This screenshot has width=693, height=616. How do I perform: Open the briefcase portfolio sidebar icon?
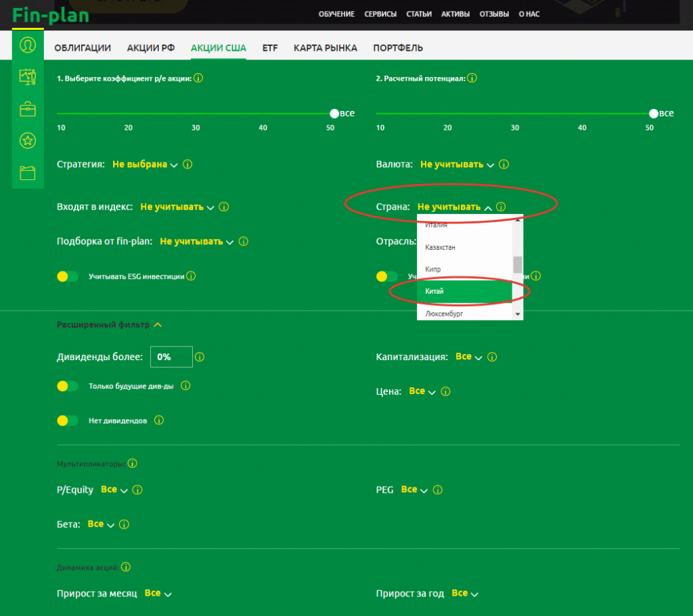(28, 109)
